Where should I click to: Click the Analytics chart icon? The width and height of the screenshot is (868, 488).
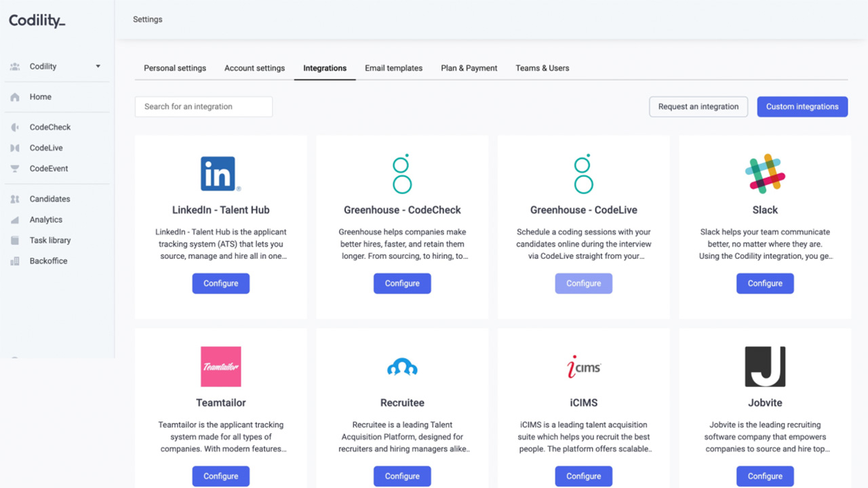point(15,220)
